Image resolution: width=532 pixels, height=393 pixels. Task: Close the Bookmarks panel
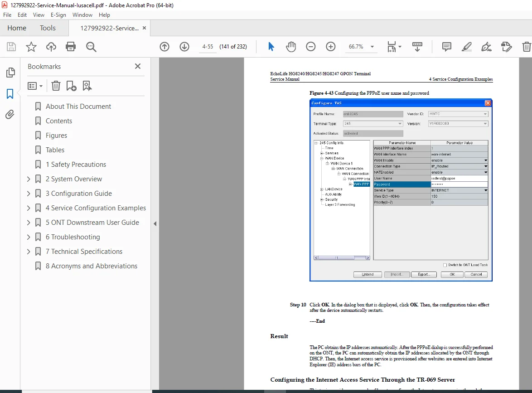[137, 66]
